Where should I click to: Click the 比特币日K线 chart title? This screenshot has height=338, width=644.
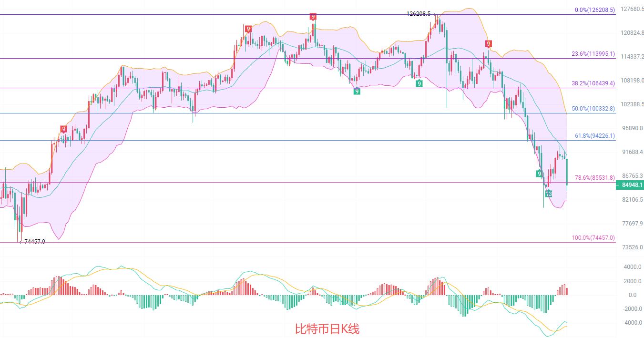[x=327, y=328]
